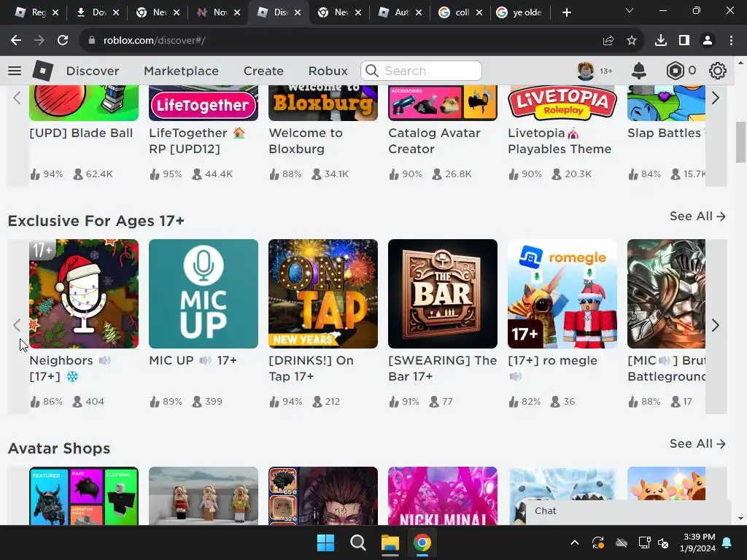Open the Chrome three-dot menu
The width and height of the screenshot is (747, 560).
tap(731, 41)
